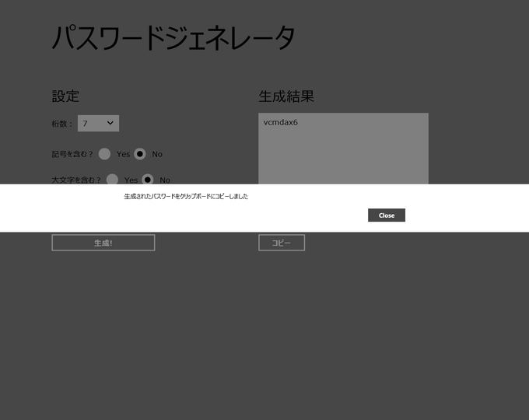
Task: Click the 設定 settings heading
Action: pos(65,96)
